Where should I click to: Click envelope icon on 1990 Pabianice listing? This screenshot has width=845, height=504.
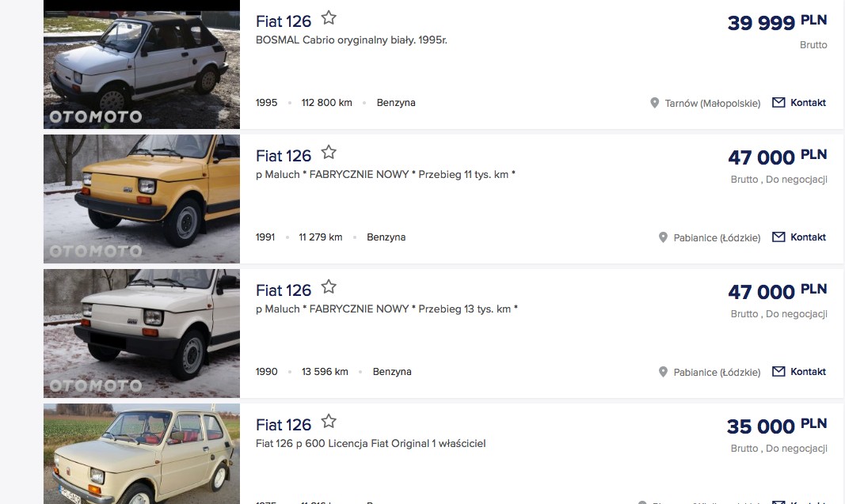tap(778, 372)
